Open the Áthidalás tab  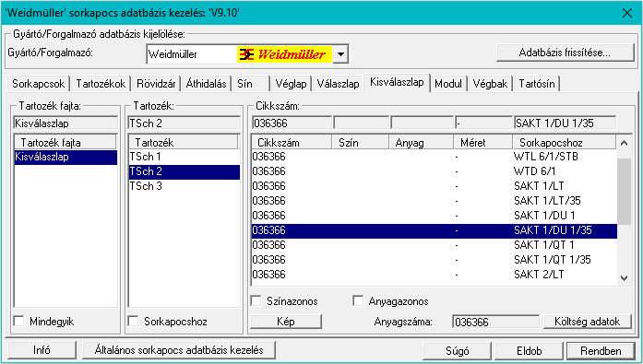click(x=206, y=84)
